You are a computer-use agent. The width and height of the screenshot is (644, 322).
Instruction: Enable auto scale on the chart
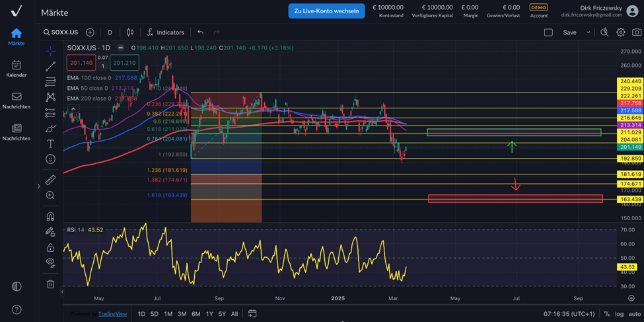pos(634,314)
